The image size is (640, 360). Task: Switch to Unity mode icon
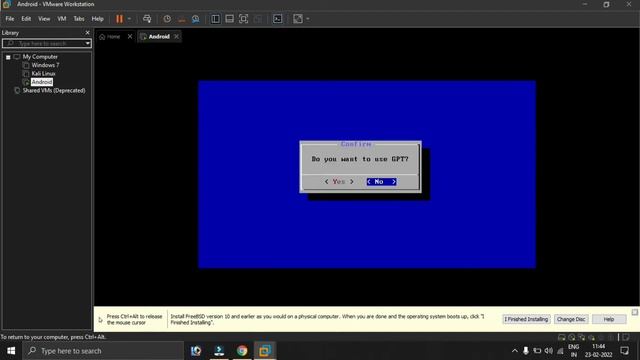click(x=258, y=19)
